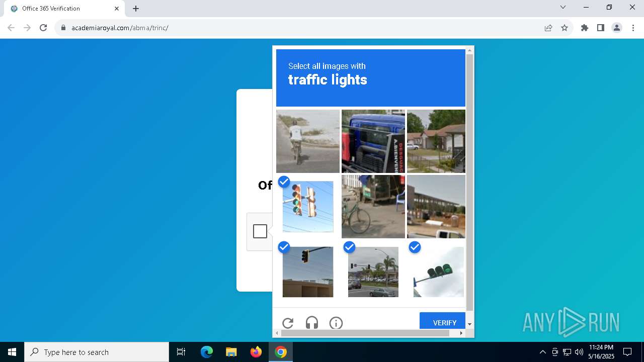Viewport: 644px width, 362px height.
Task: Restore down the Chrome window
Action: coord(609,8)
